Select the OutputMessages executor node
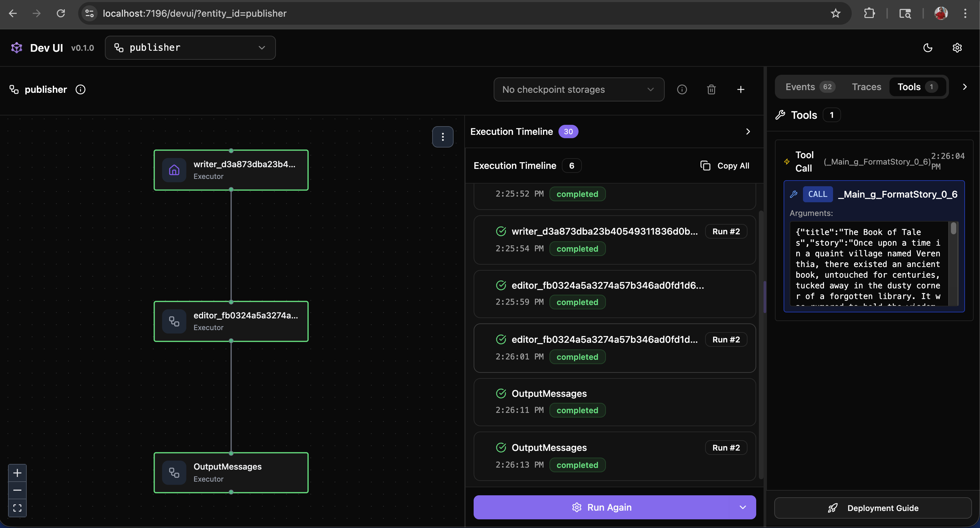This screenshot has height=528, width=980. point(231,472)
